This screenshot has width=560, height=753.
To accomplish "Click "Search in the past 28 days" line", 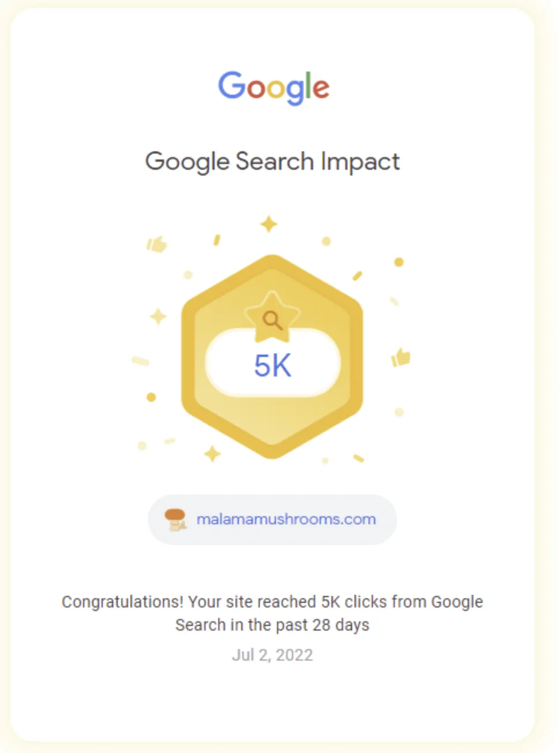I will point(272,625).
